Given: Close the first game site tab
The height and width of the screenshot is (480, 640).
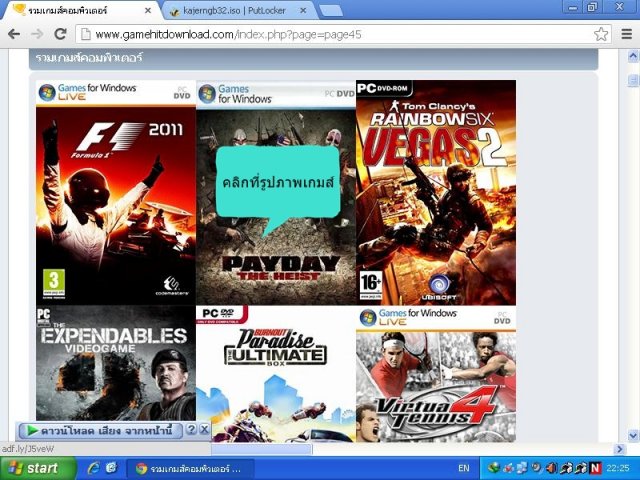Looking at the screenshot, I should tap(148, 11).
